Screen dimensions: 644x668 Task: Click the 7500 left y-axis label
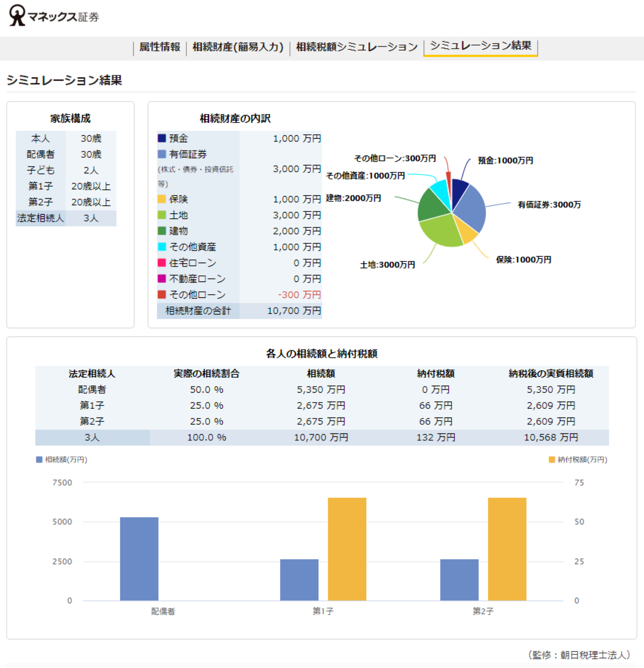[62, 483]
